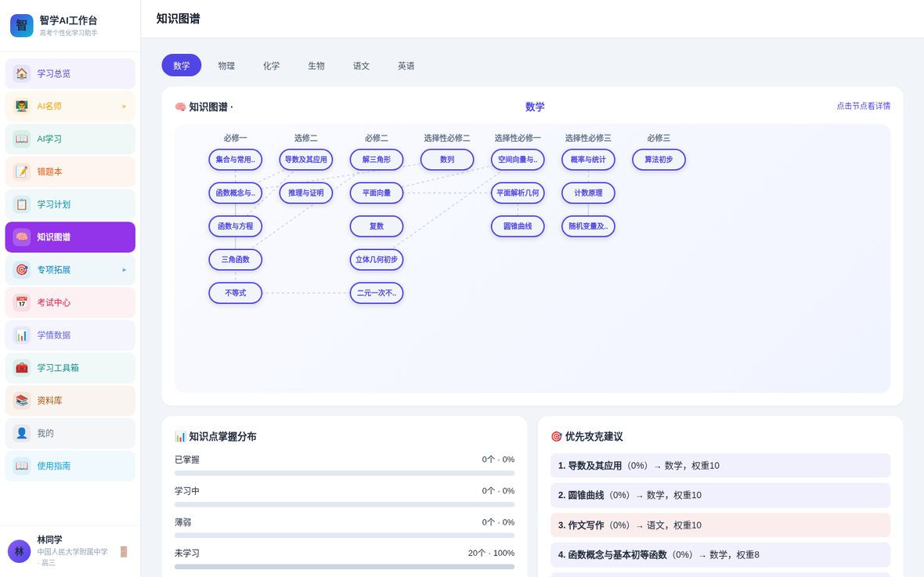This screenshot has width=924, height=577.
Task: Open 学习计划 via its clipboard icon
Action: pyautogui.click(x=22, y=204)
